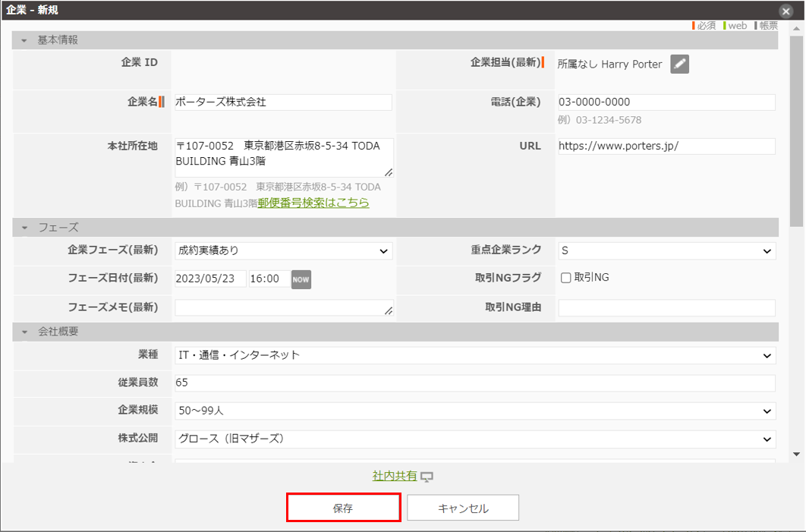Click the monitor icon next to 社内共有
Image resolution: width=806 pixels, height=532 pixels.
click(427, 477)
